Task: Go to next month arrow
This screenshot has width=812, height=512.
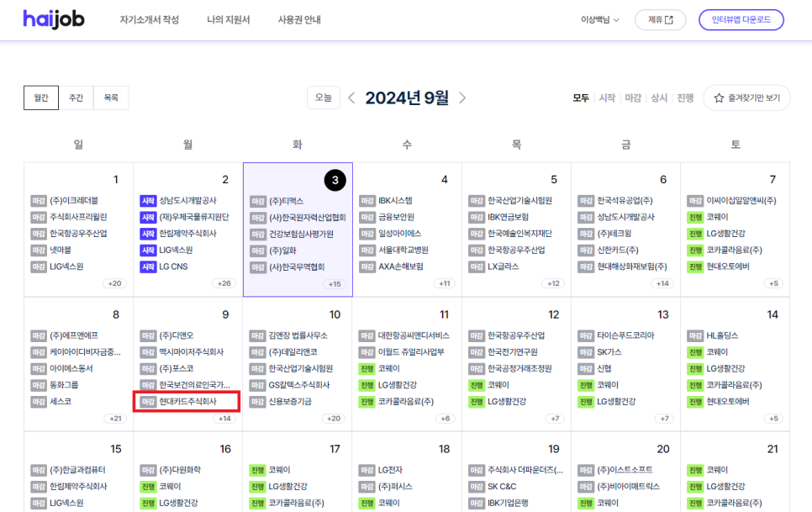Action: click(x=462, y=98)
